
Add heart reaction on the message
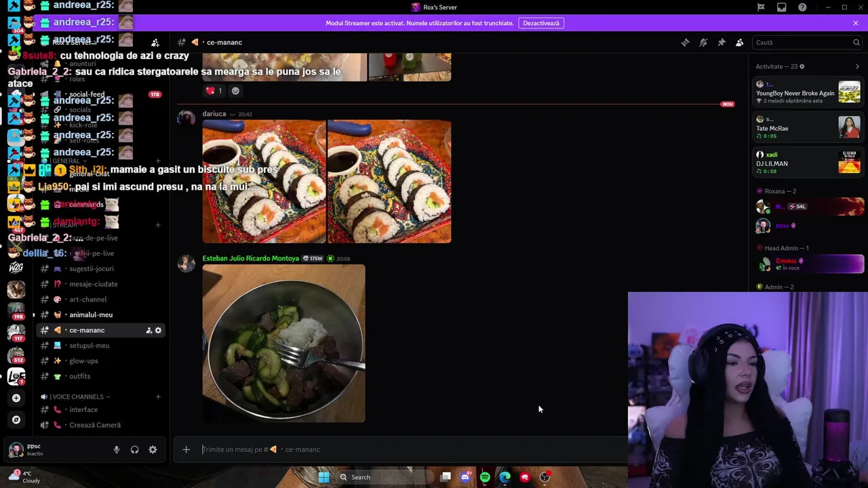214,91
